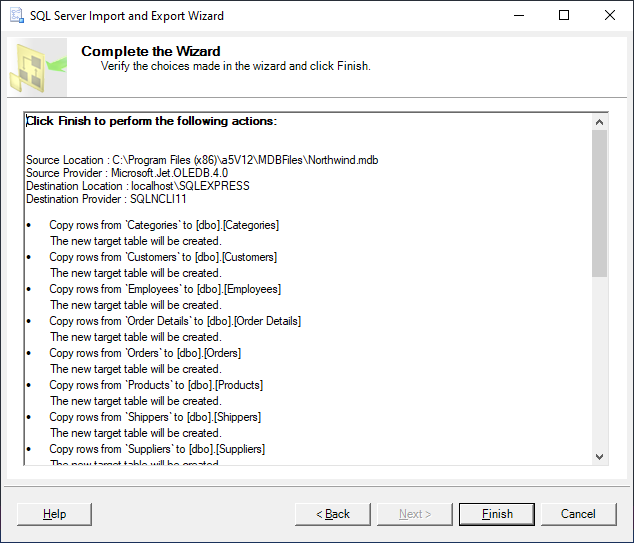Click the disabled Next button
This screenshot has width=634, height=543.
click(x=414, y=514)
